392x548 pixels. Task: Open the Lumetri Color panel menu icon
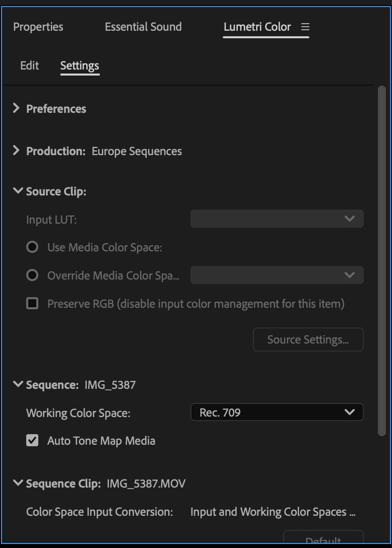(x=305, y=27)
